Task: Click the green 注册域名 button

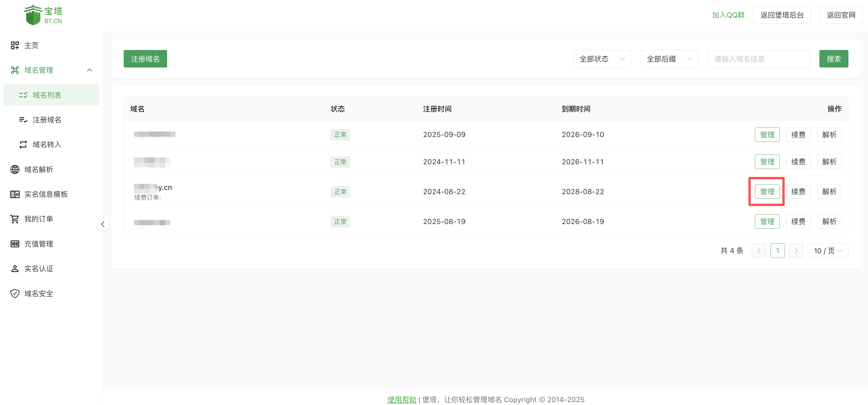Action: click(145, 59)
